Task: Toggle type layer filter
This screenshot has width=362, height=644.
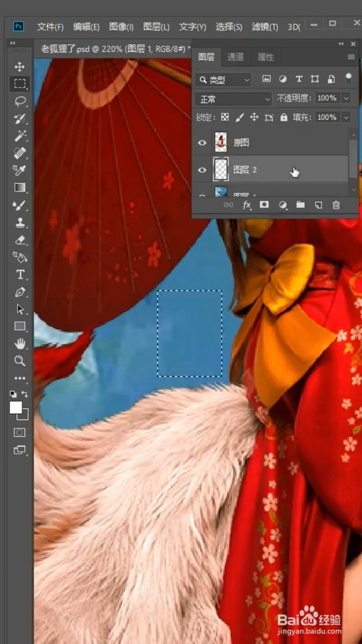Action: (299, 79)
